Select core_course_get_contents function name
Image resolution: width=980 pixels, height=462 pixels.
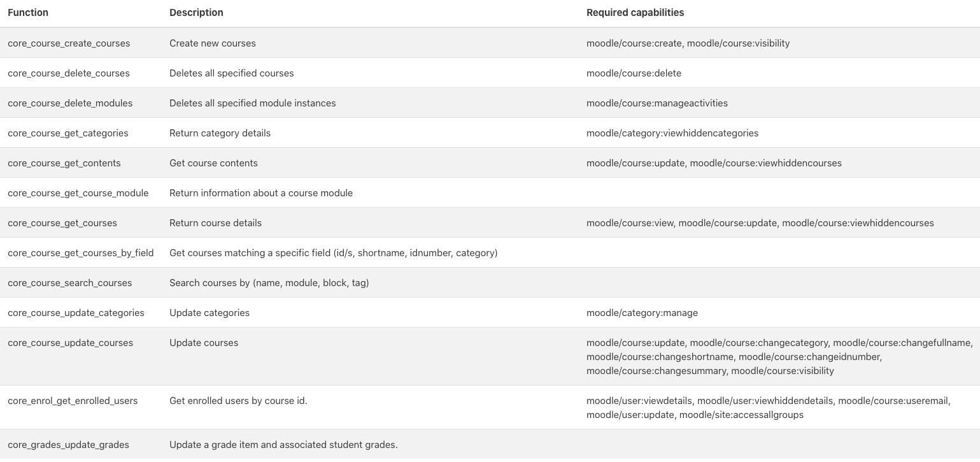(x=64, y=163)
